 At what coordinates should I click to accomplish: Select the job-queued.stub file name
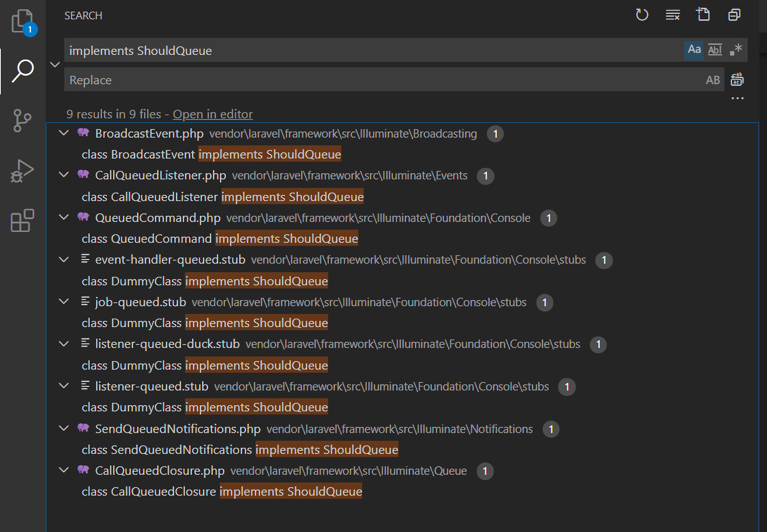click(x=141, y=302)
